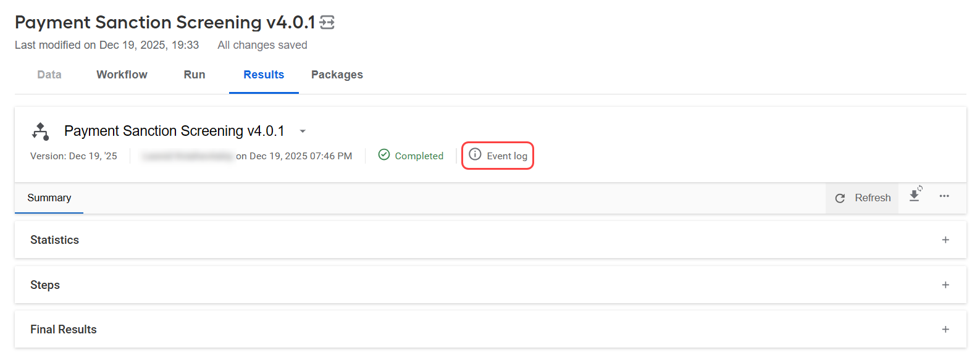Click the green Completed checkmark icon
Screen dimensions: 980x363
384,155
